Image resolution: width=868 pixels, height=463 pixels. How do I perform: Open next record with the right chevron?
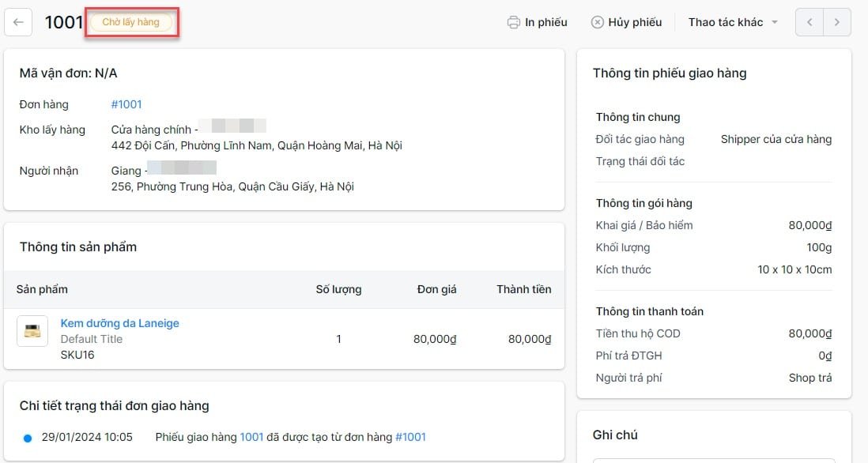tap(836, 22)
